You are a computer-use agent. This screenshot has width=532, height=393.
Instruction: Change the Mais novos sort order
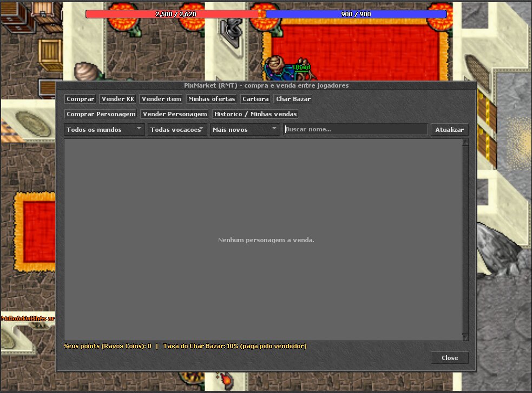coord(245,130)
